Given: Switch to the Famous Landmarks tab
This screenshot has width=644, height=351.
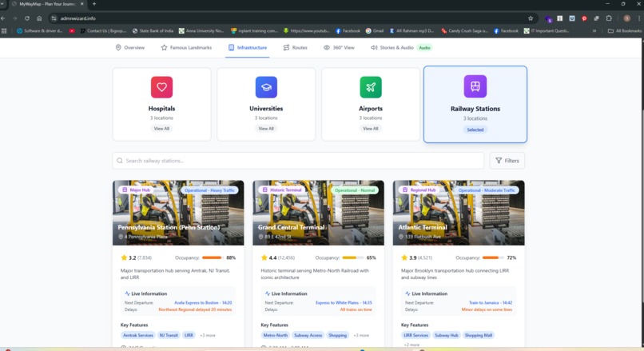Looking at the screenshot, I should [186, 48].
